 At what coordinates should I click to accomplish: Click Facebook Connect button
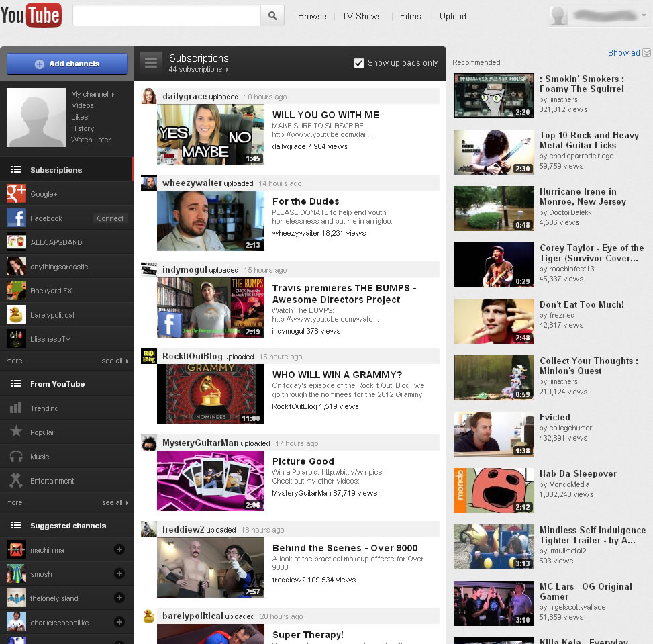110,218
